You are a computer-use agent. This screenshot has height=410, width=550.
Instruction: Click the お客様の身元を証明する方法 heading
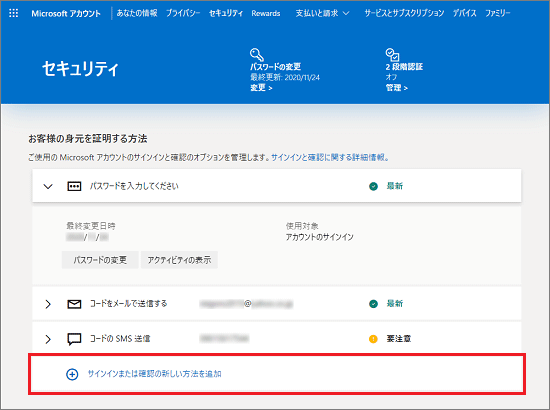[88, 139]
